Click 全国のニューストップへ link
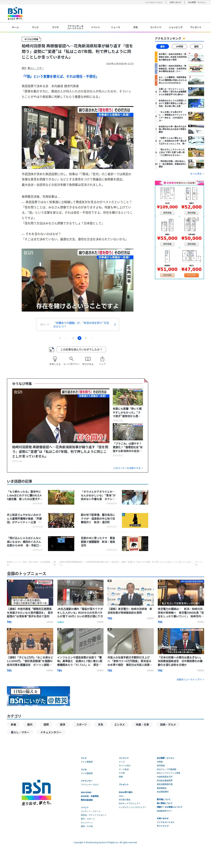Viewport: 211px width, 868px height. coord(190,679)
